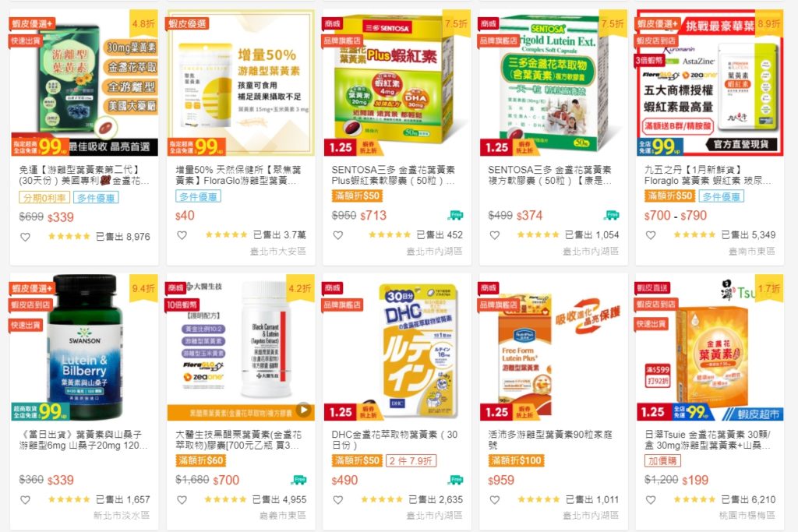Screen dimensions: 798x532
Task: Click star rating of 九五之丹 product
Action: tap(694, 235)
